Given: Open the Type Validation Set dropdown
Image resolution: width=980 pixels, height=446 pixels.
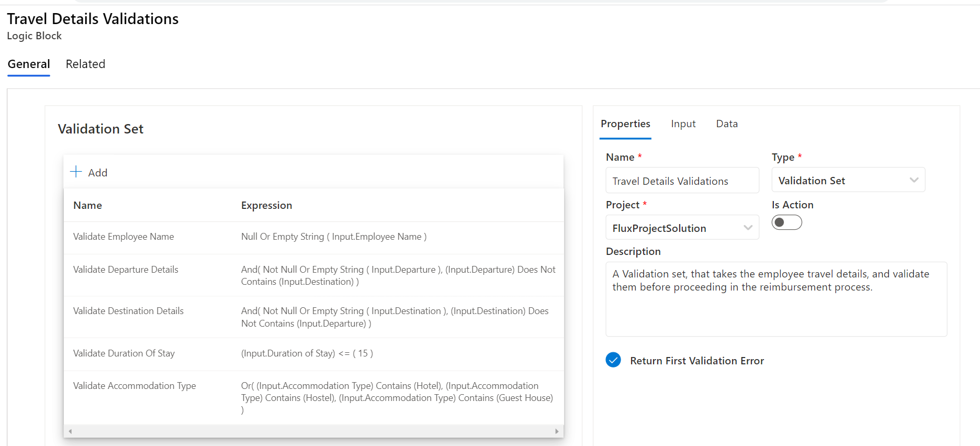Looking at the screenshot, I should (848, 180).
